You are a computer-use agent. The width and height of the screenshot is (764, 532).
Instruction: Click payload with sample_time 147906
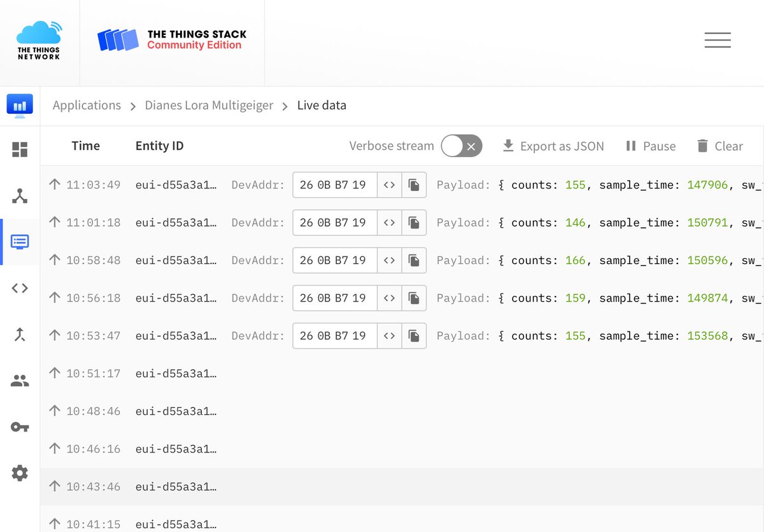click(600, 185)
